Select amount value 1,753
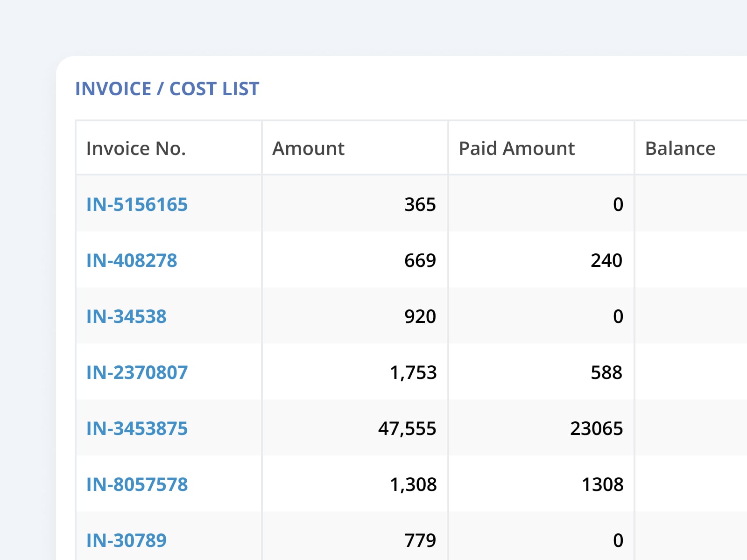Screen dimensions: 747x560 413,372
